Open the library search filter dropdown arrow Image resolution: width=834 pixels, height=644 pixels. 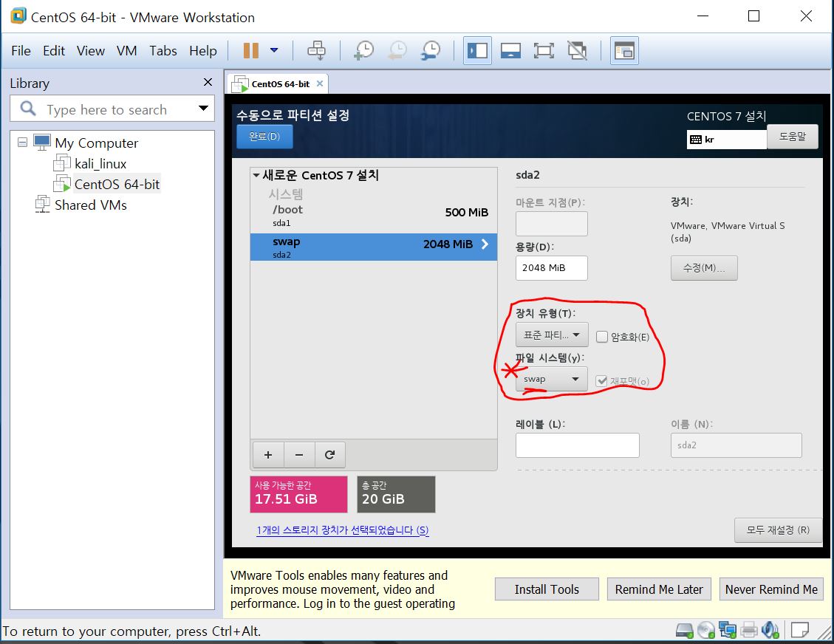203,109
